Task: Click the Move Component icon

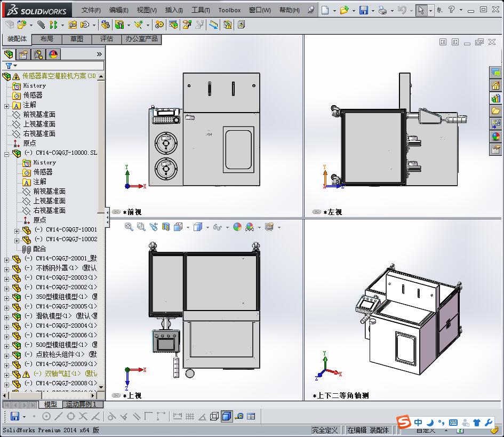Action: (85, 25)
